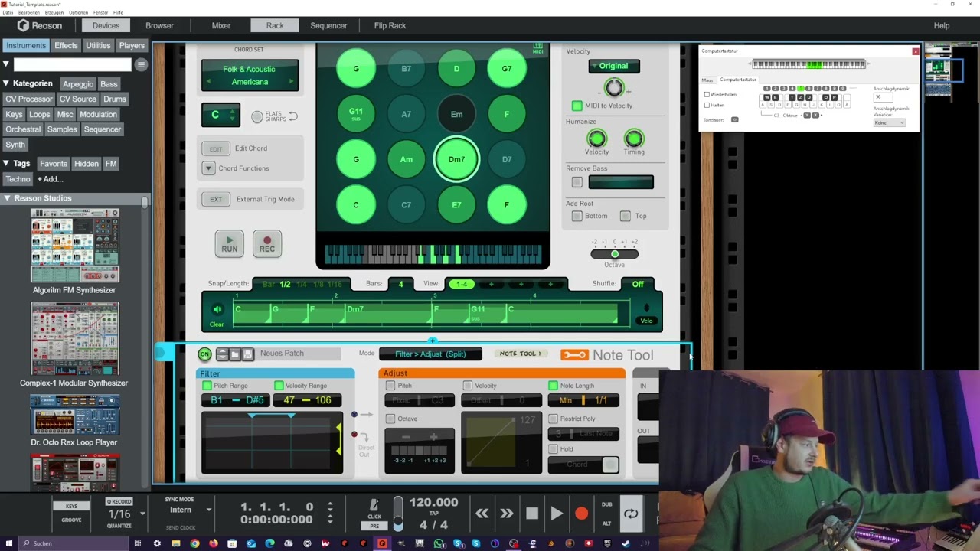Enable the Restrict Poly checkbox
The height and width of the screenshot is (551, 980).
553,419
